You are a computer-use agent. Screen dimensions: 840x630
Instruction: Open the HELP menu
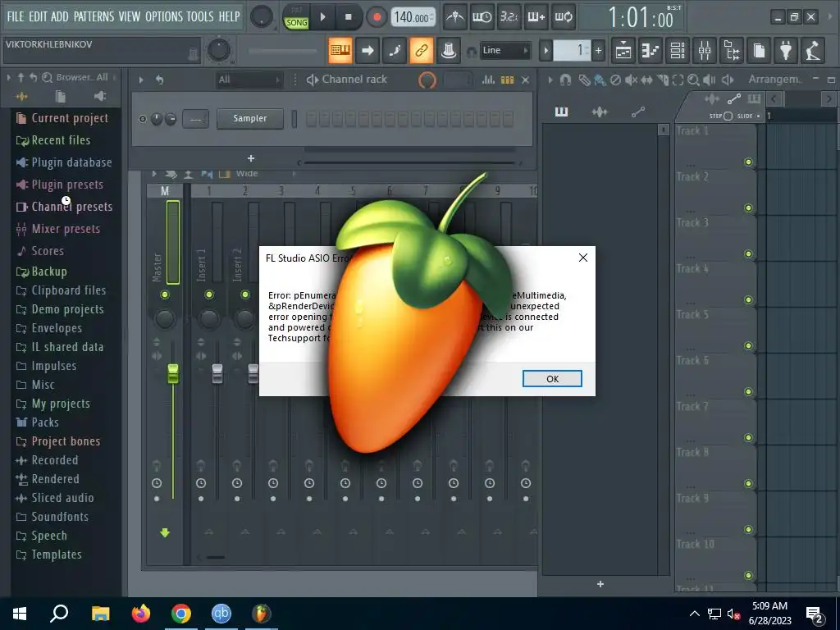[230, 16]
